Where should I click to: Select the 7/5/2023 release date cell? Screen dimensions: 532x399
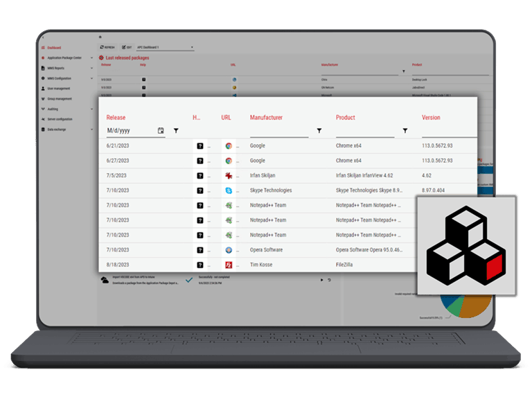click(x=116, y=175)
